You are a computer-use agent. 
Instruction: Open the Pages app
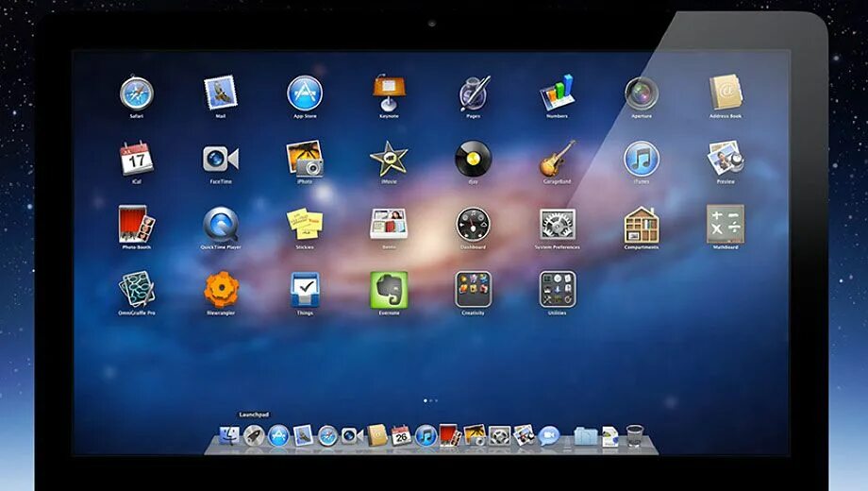click(474, 93)
